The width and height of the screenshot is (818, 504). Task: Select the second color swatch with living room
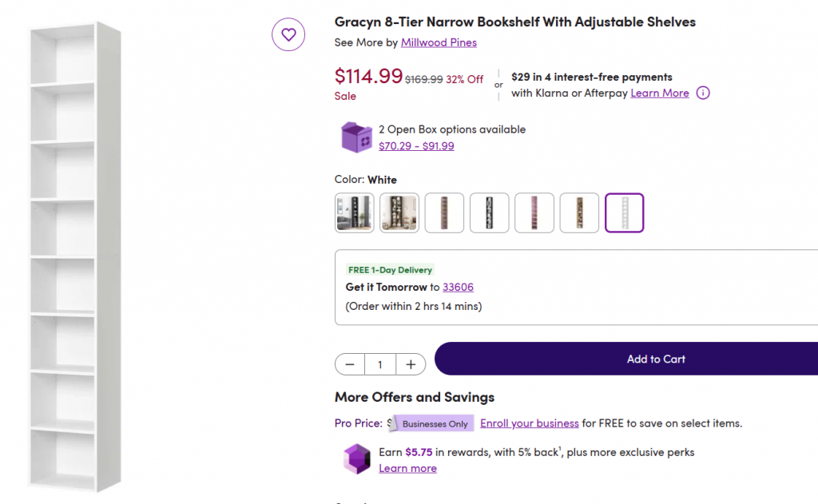[399, 213]
